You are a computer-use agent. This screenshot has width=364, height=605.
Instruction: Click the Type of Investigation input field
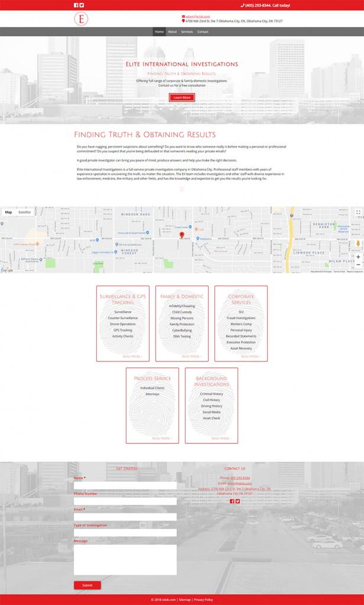[x=125, y=532]
